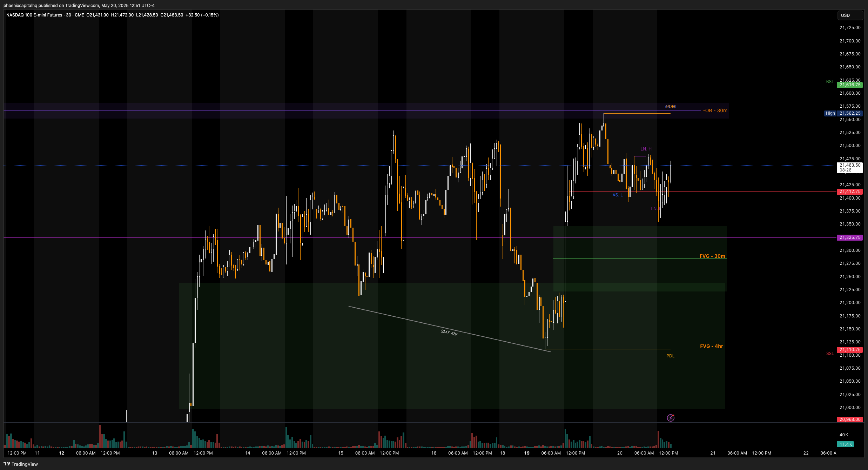
Task: Click the LN. H session label
Action: coord(646,149)
